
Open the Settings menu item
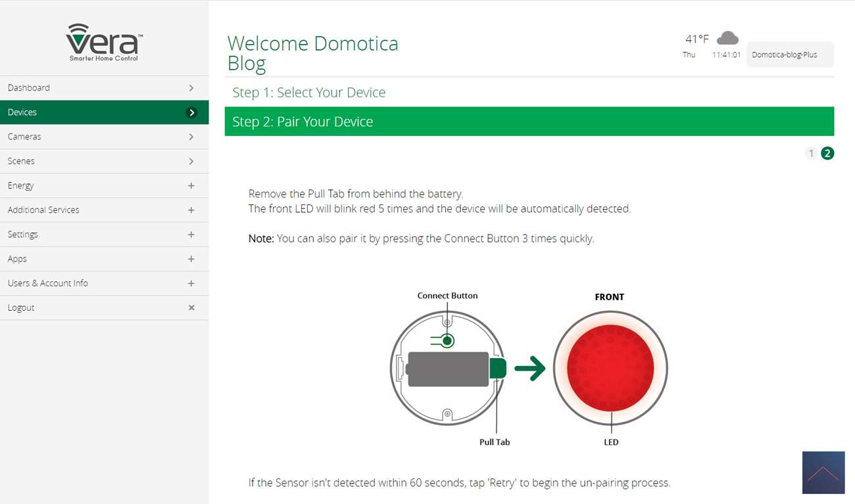105,235
